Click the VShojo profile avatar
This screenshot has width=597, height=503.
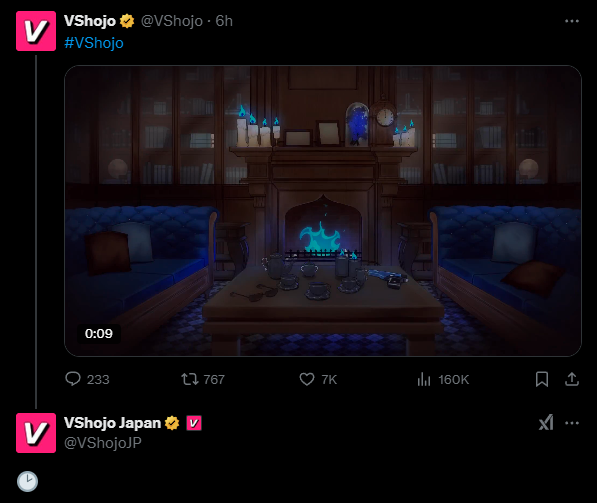coord(36,31)
